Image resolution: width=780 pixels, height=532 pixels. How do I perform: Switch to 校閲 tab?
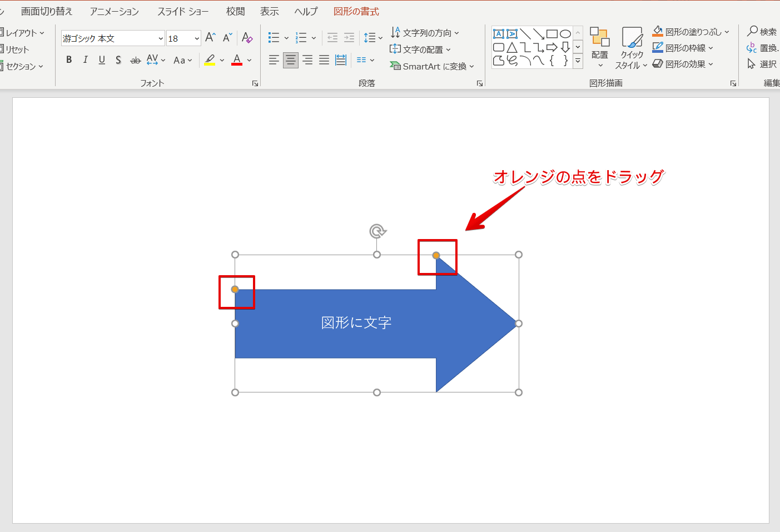coord(236,11)
